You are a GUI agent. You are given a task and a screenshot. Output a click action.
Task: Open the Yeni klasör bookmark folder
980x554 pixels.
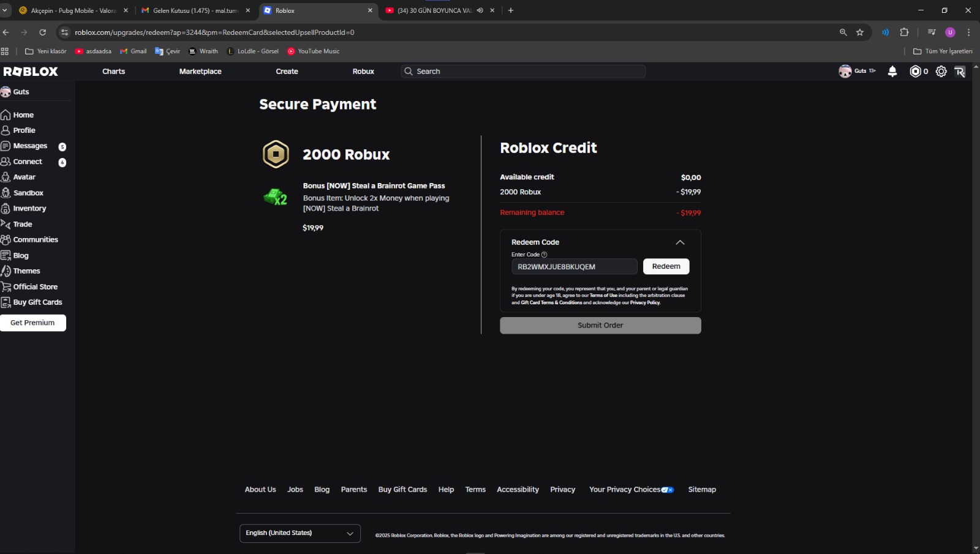(x=45, y=51)
